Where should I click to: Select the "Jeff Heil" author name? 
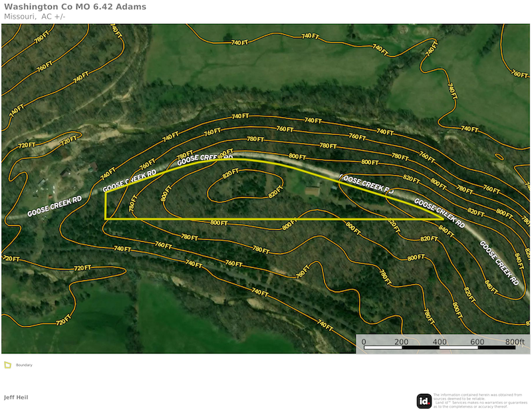[16, 397]
